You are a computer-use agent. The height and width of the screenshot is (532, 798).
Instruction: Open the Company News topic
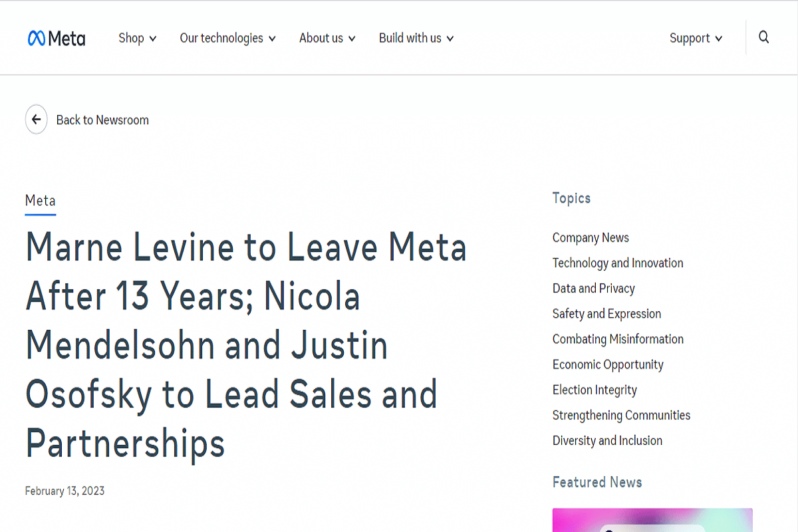[591, 238]
